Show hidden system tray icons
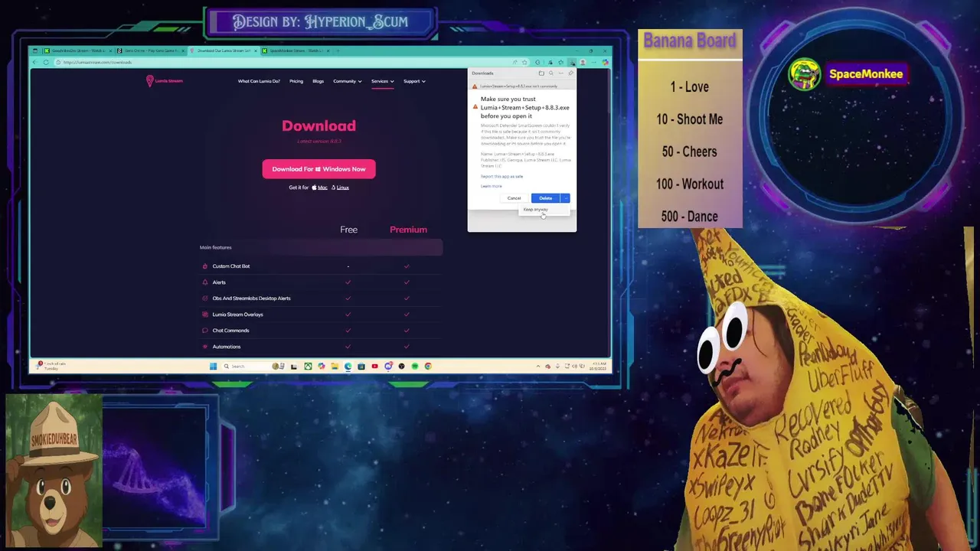This screenshot has width=980, height=551. 537,367
